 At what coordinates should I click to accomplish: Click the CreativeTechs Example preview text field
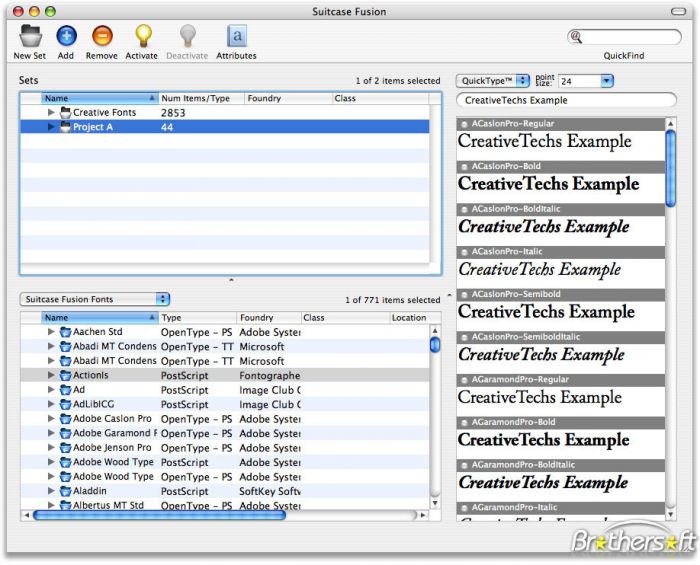tap(566, 100)
